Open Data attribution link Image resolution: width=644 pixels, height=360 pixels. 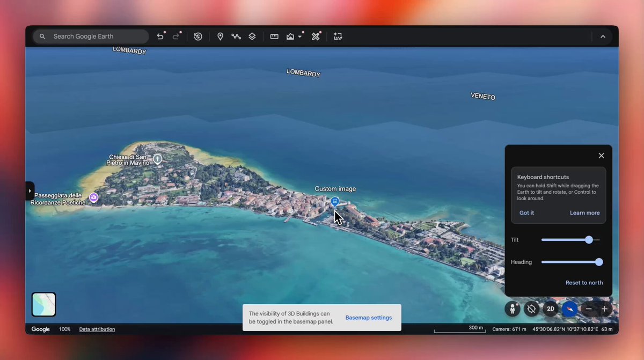97,329
